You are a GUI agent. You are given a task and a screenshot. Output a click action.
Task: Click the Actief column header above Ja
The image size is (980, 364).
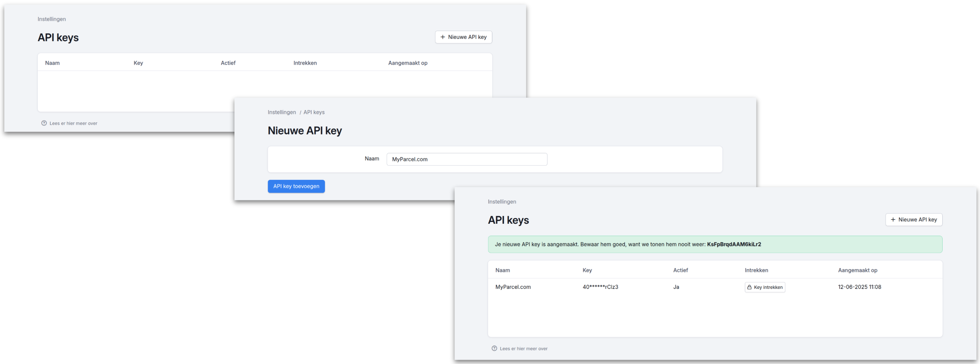680,270
